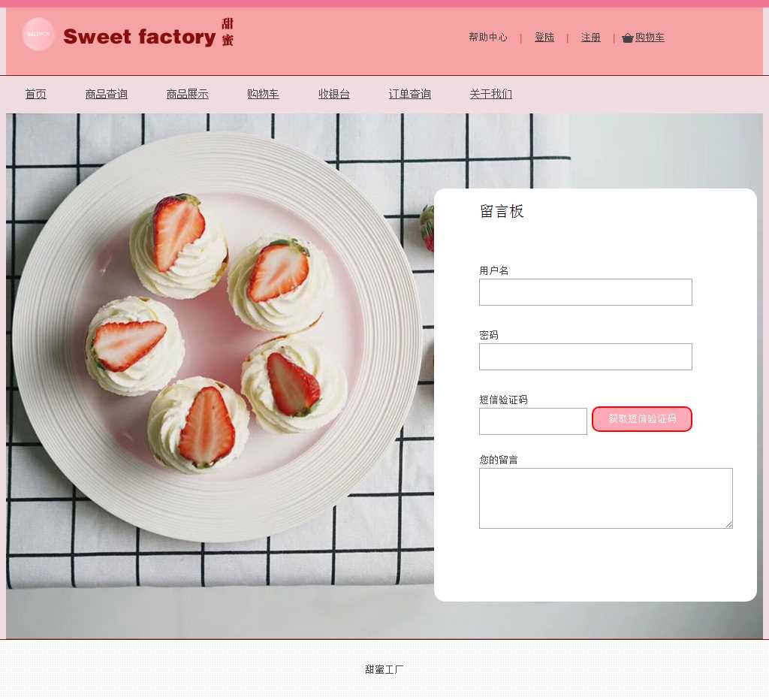Focus the 密码 password field
This screenshot has width=769, height=700.
586,357
